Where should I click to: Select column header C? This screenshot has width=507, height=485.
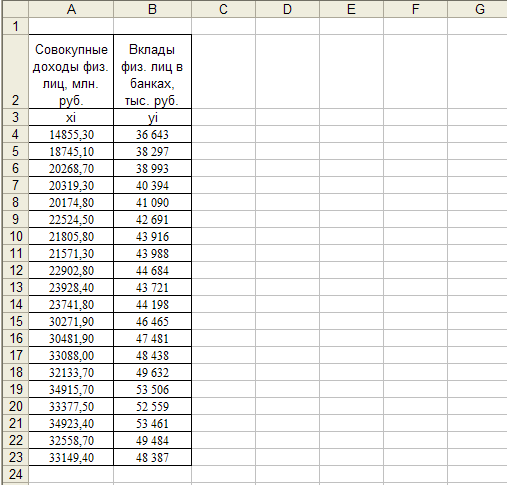coord(223,9)
